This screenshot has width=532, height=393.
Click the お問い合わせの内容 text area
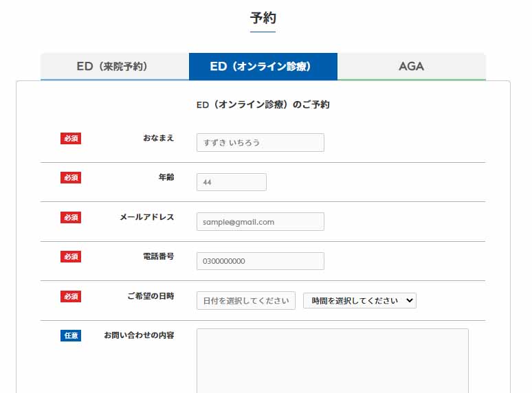coord(333,361)
